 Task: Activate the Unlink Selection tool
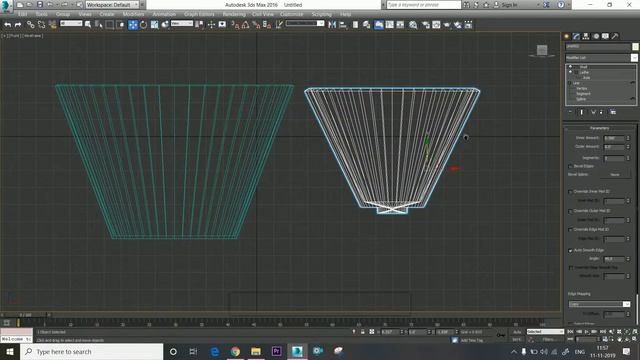41,25
